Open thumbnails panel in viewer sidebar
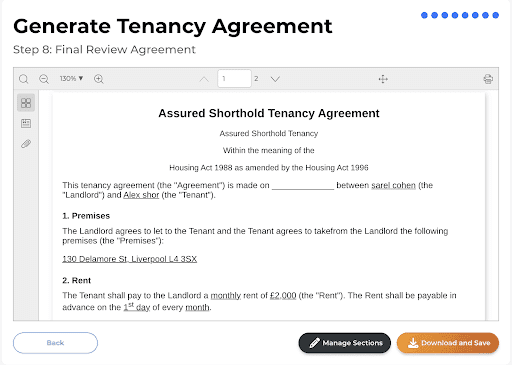 coord(26,103)
